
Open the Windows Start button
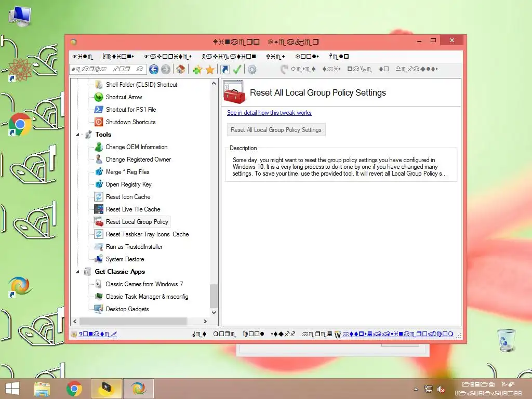tap(12, 389)
